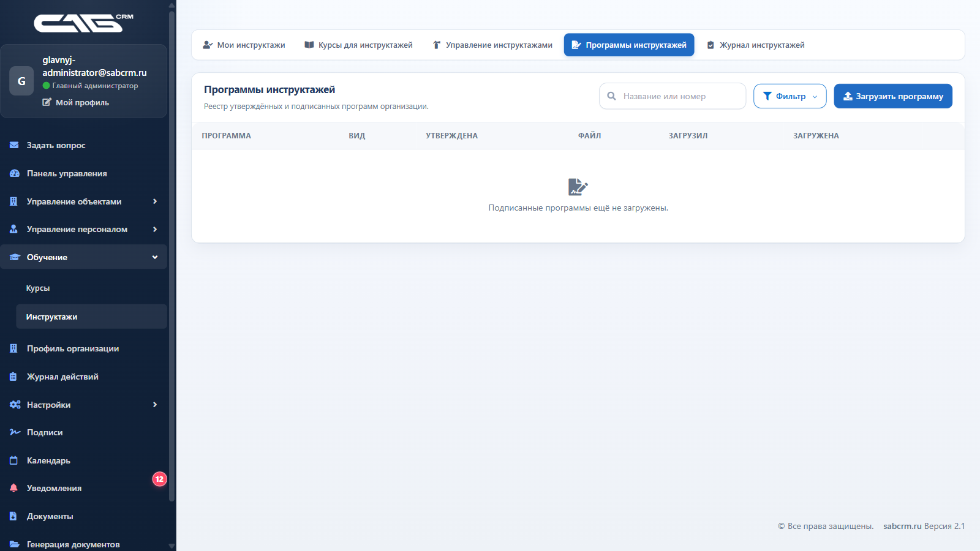Click the signed document empty-state icon
Viewport: 980px width, 551px height.
578,187
